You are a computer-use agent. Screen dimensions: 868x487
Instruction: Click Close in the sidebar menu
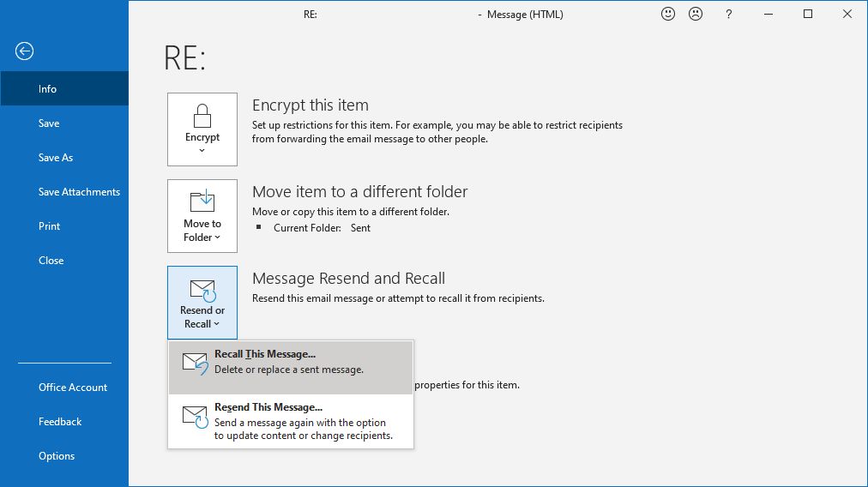tap(51, 261)
